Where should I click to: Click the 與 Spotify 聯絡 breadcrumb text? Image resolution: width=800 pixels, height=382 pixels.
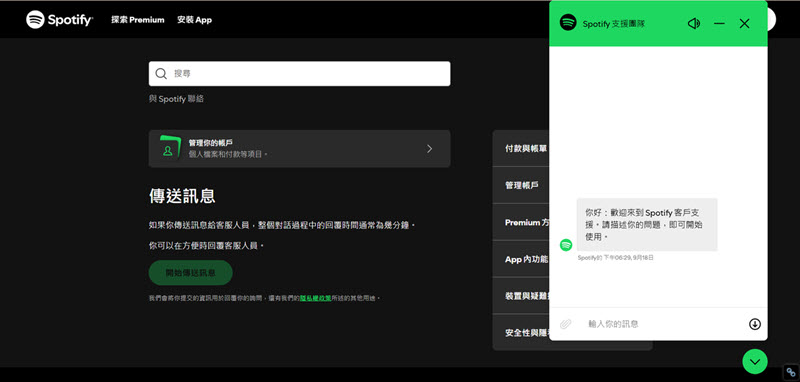(177, 99)
